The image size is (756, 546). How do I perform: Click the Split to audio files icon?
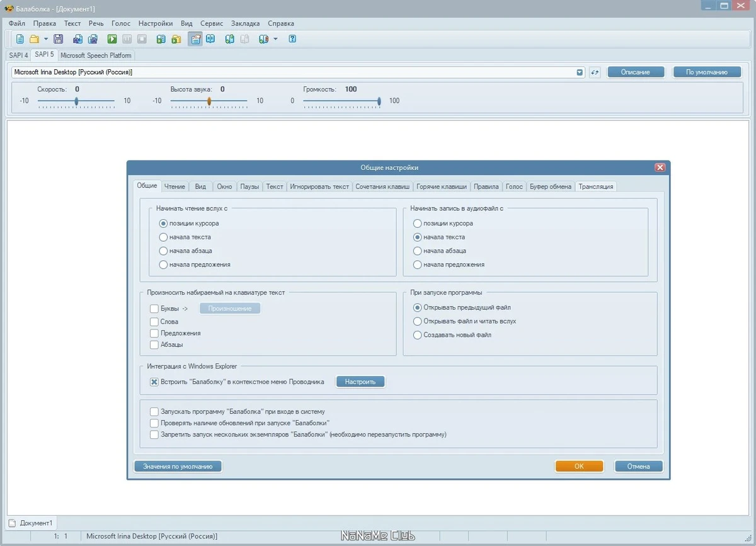click(93, 39)
